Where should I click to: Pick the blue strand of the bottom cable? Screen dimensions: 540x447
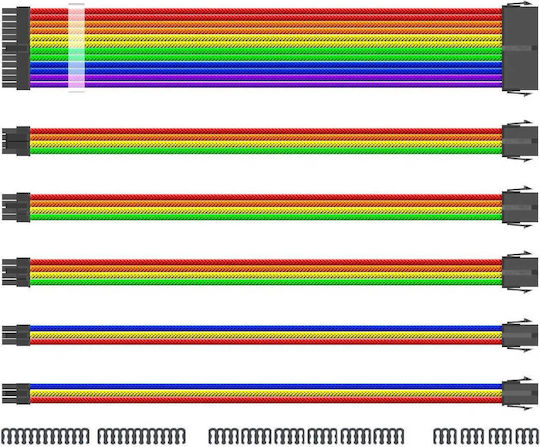[x=266, y=386]
